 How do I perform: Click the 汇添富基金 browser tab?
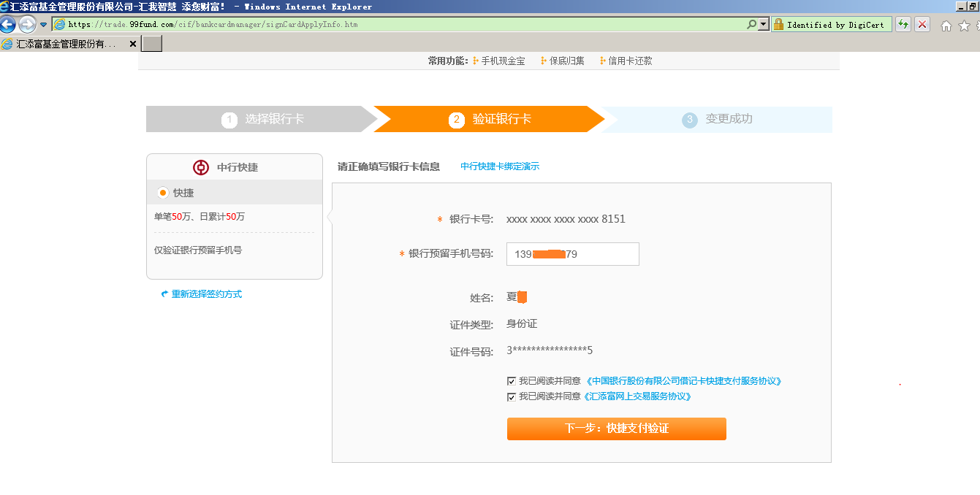coord(66,44)
